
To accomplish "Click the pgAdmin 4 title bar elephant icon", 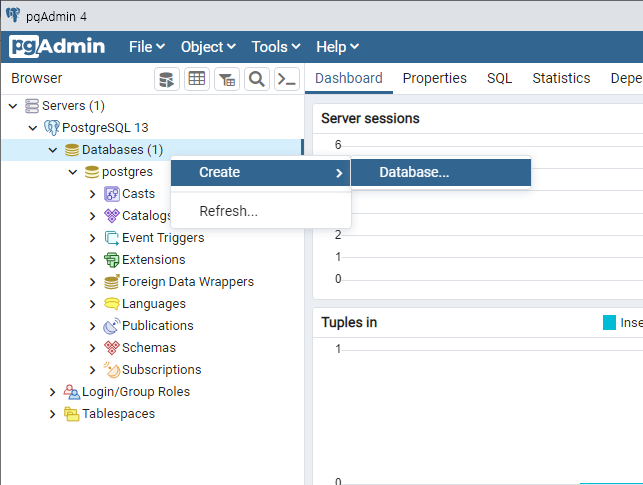I will pyautogui.click(x=13, y=15).
